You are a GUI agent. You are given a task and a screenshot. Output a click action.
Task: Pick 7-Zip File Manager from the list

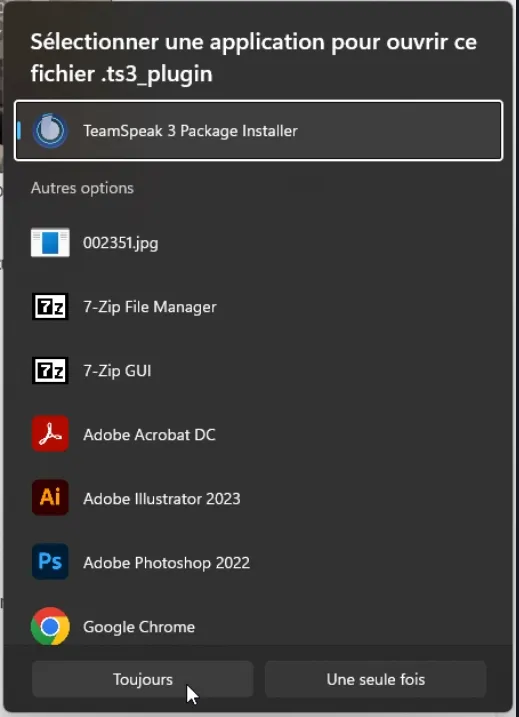pos(259,306)
